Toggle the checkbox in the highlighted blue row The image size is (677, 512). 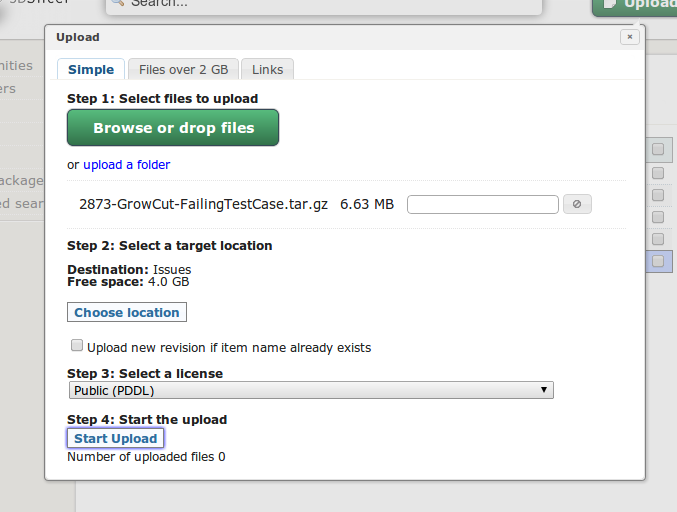click(x=658, y=261)
